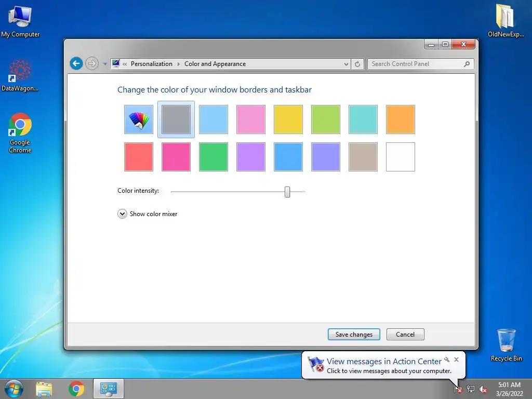This screenshot has width=532, height=399.
Task: Choose the light pink swatch
Action: pos(251,119)
